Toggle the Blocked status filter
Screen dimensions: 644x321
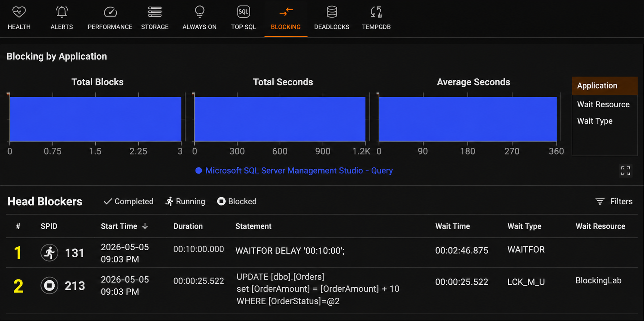[x=237, y=201]
